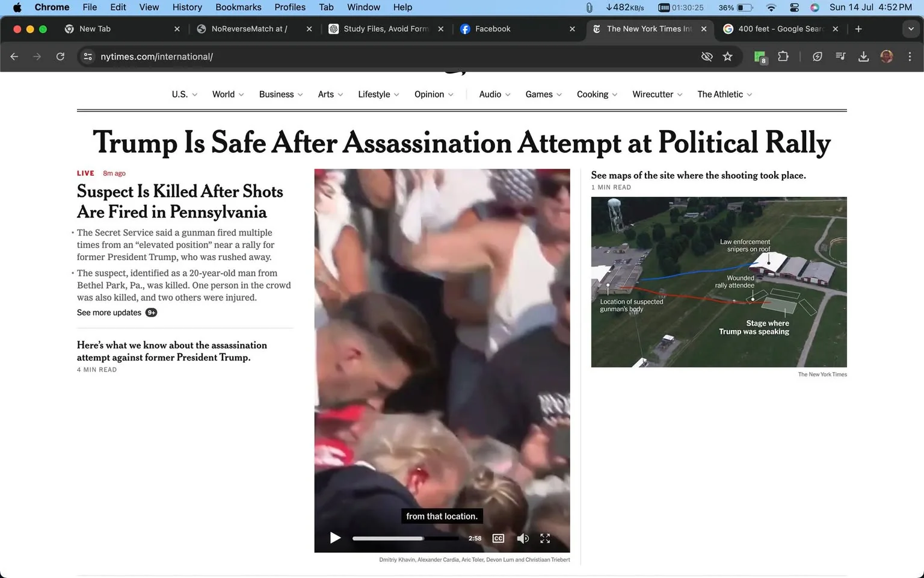Viewport: 924px width, 578px height.
Task: Click the tracking protection eye icon
Action: tap(707, 57)
